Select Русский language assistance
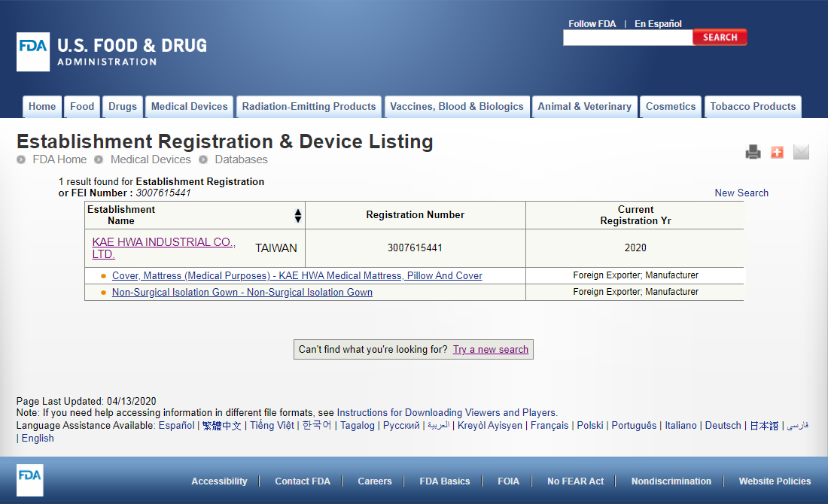This screenshot has height=504, width=828. coord(401,425)
